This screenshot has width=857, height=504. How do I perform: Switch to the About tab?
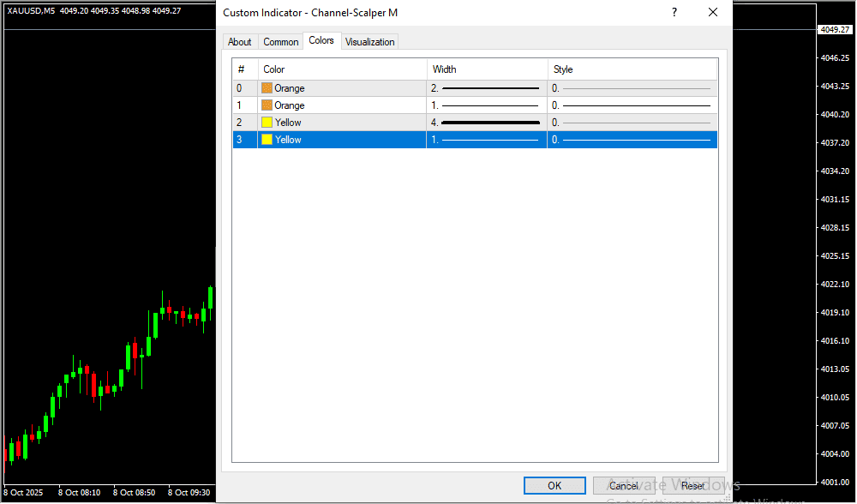point(240,42)
